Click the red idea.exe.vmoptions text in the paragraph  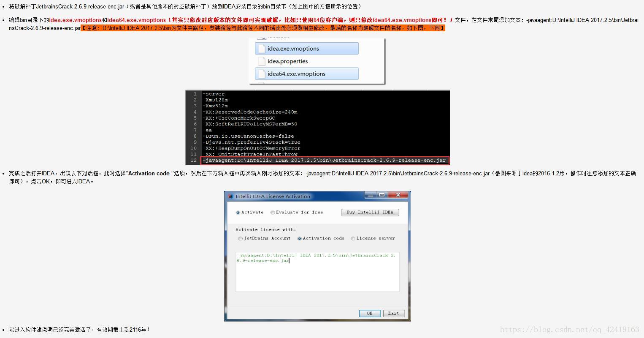pos(76,20)
